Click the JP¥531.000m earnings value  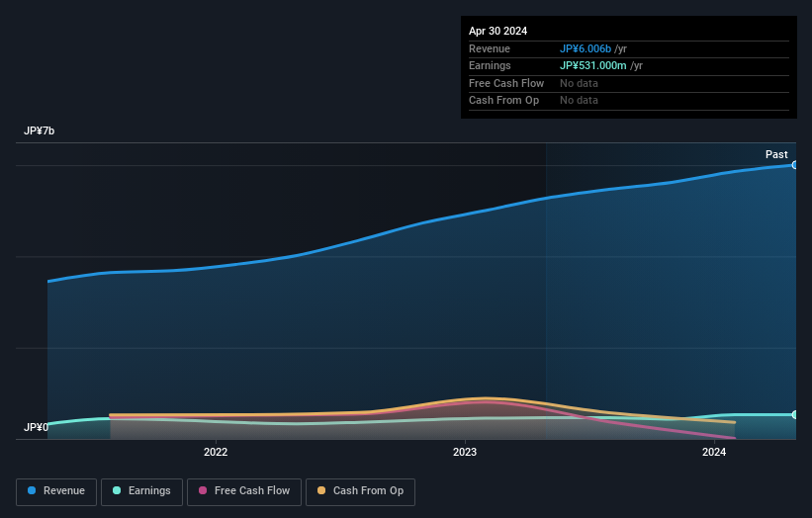pos(593,65)
